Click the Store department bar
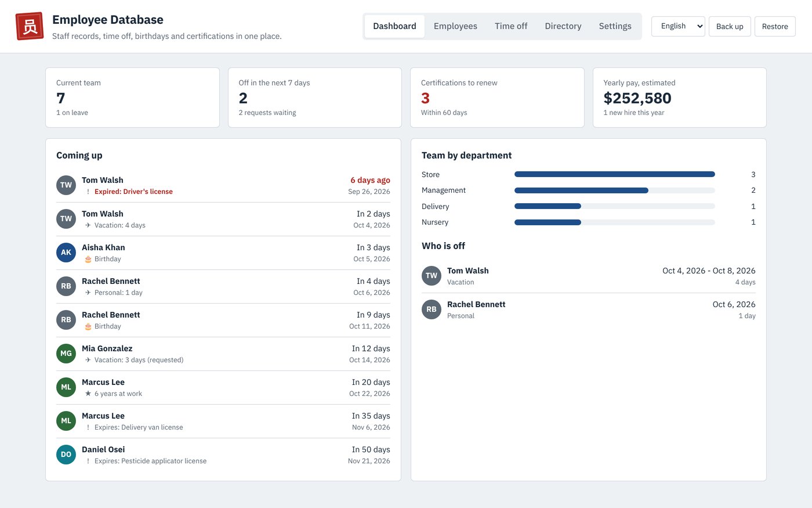812x508 pixels. (x=615, y=174)
